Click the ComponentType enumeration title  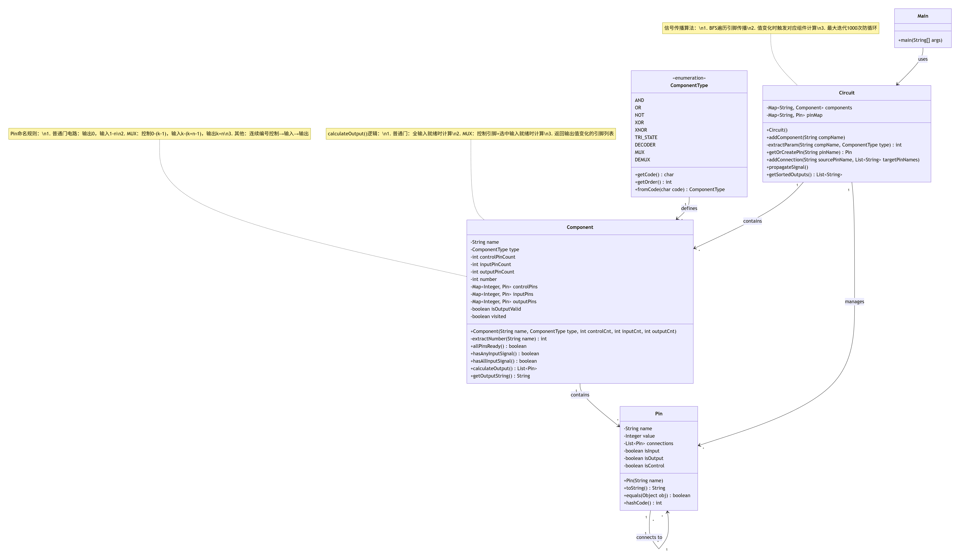(689, 85)
